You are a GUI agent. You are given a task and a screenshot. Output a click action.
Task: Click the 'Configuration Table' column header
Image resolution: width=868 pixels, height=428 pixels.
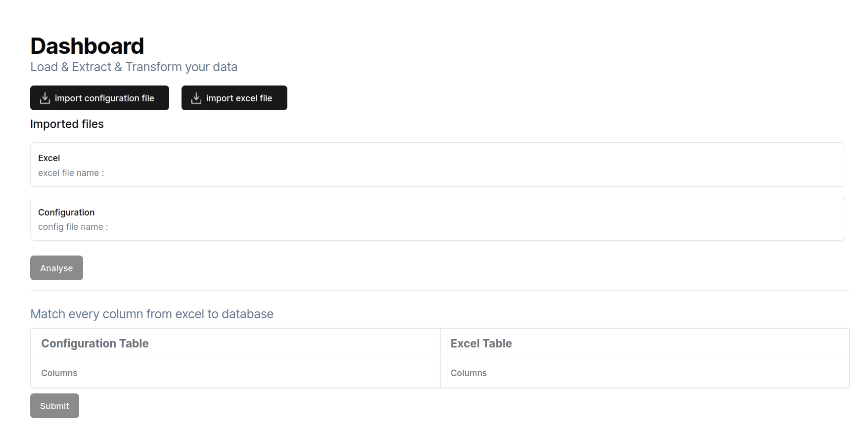[x=95, y=343]
